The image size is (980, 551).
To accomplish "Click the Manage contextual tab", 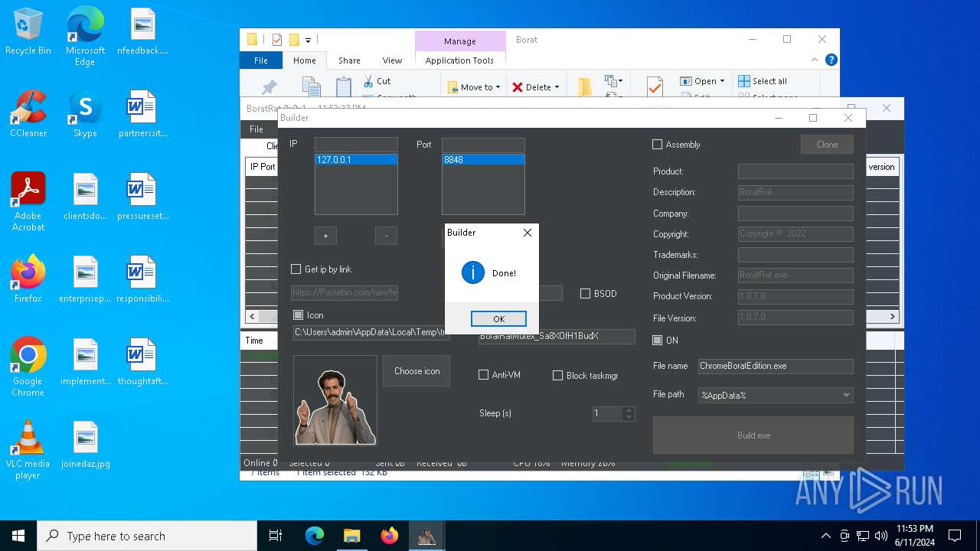I will pos(459,41).
